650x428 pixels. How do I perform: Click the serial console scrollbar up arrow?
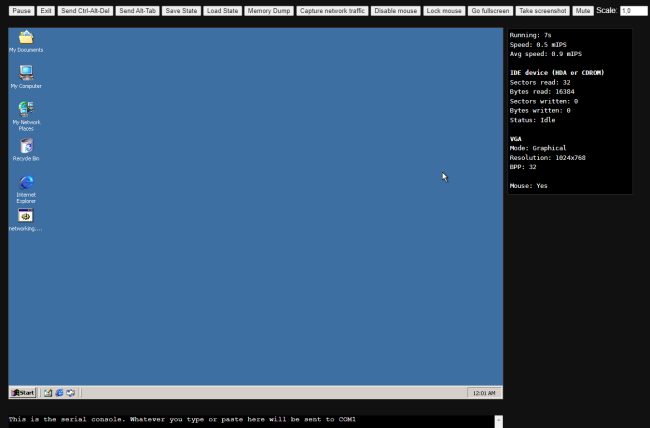pyautogui.click(x=499, y=420)
